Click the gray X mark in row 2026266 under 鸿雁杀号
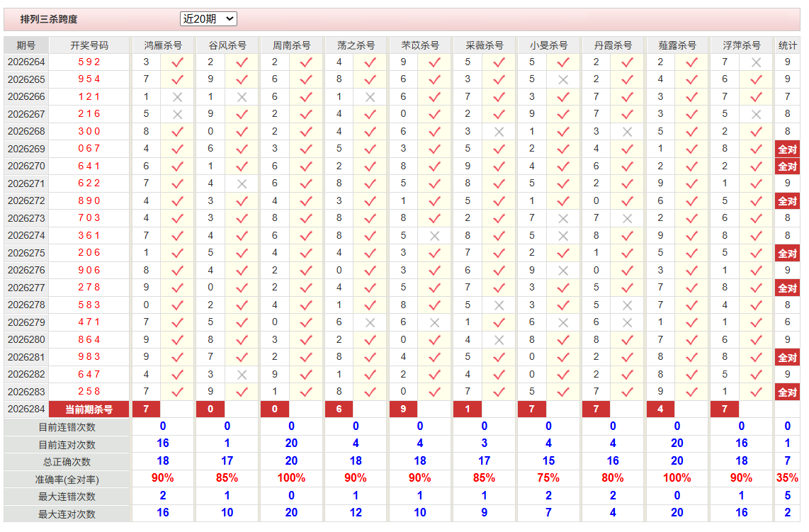This screenshot has height=532, width=809. 177,97
